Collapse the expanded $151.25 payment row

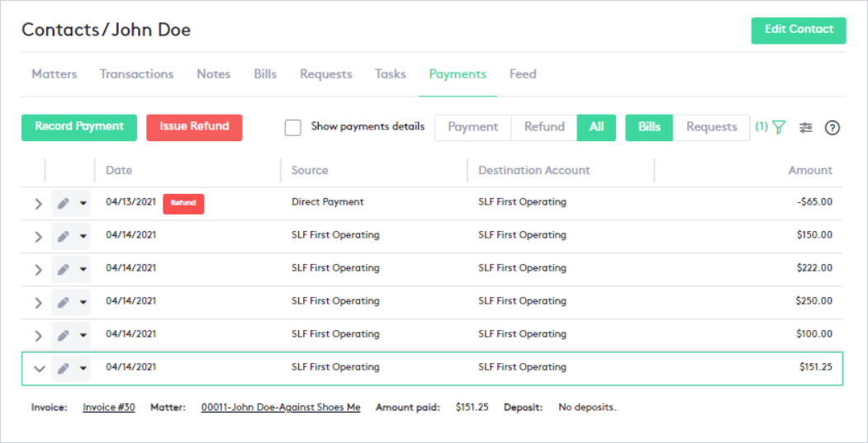38,369
